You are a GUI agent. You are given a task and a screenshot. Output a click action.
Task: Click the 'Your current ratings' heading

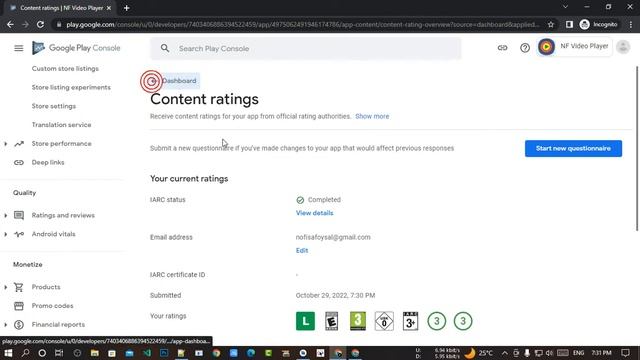pyautogui.click(x=189, y=179)
